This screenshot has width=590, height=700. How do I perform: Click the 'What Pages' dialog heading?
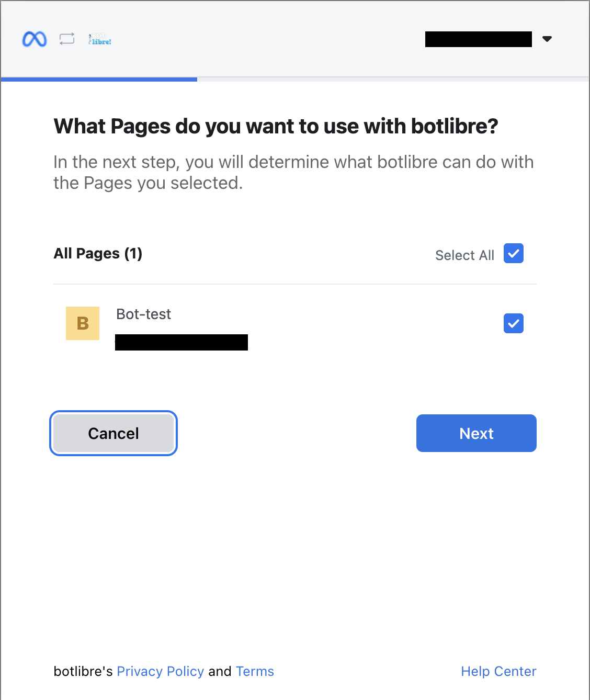tap(276, 126)
